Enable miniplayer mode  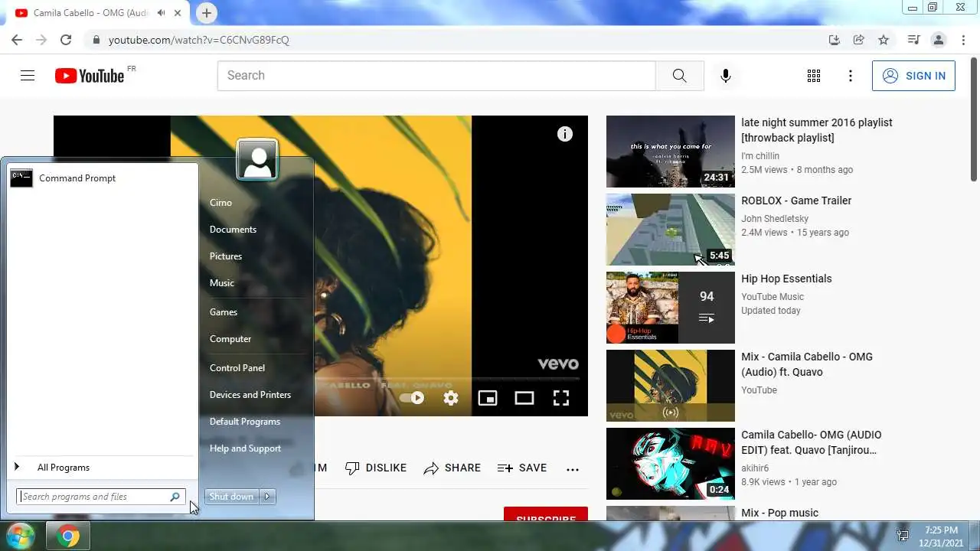(488, 398)
